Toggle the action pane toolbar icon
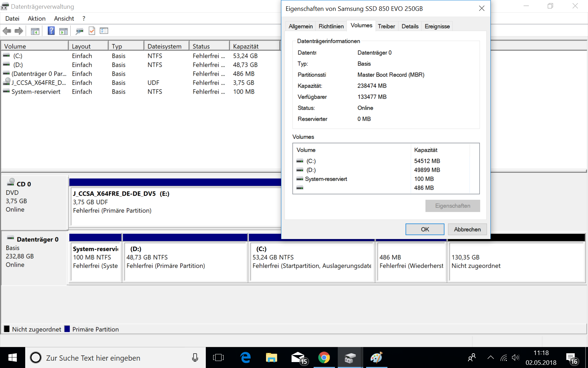 63,31
